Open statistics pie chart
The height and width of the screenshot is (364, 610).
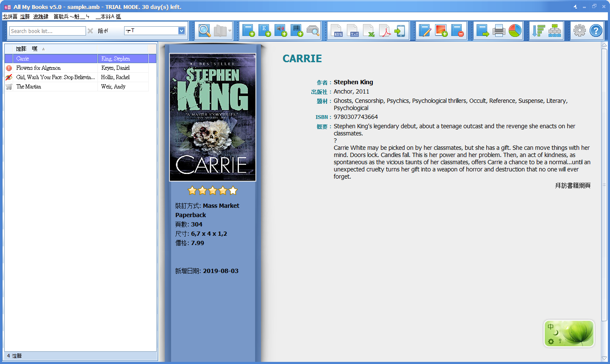coord(515,30)
